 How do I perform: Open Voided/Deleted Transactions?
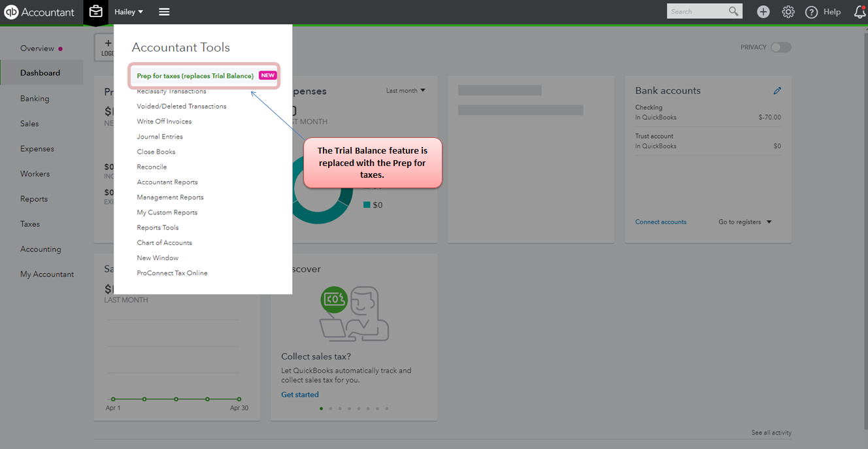pos(182,107)
